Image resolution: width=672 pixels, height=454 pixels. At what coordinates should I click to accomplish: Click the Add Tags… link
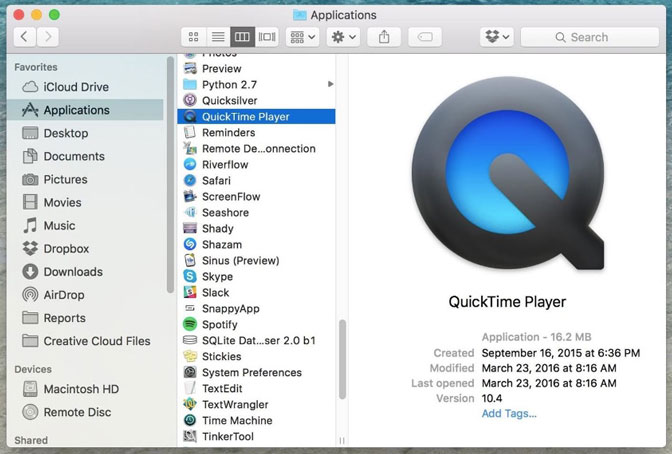(509, 414)
